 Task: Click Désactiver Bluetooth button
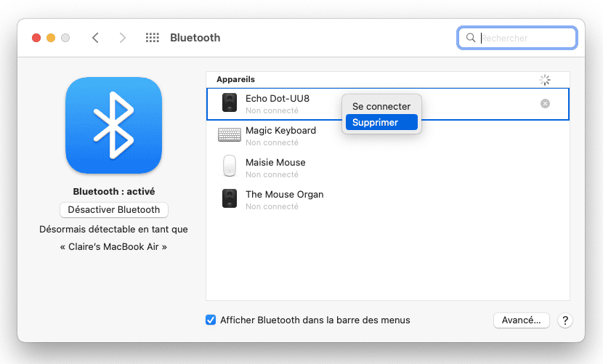tap(114, 210)
